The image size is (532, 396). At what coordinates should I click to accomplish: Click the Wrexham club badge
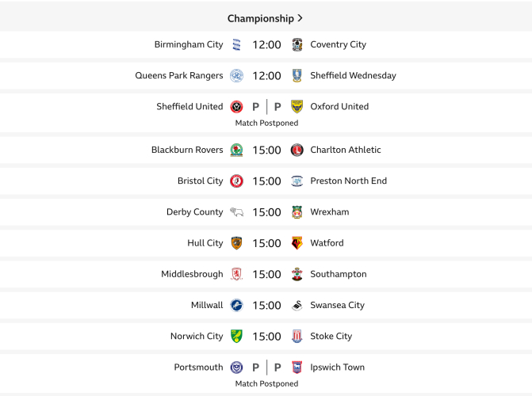pyautogui.click(x=297, y=212)
